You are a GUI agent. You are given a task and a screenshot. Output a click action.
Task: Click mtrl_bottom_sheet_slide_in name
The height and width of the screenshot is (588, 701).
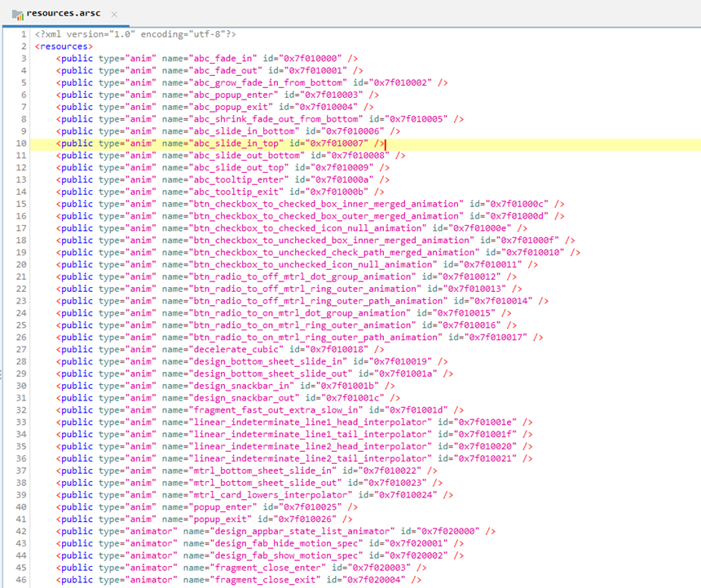coord(262,470)
